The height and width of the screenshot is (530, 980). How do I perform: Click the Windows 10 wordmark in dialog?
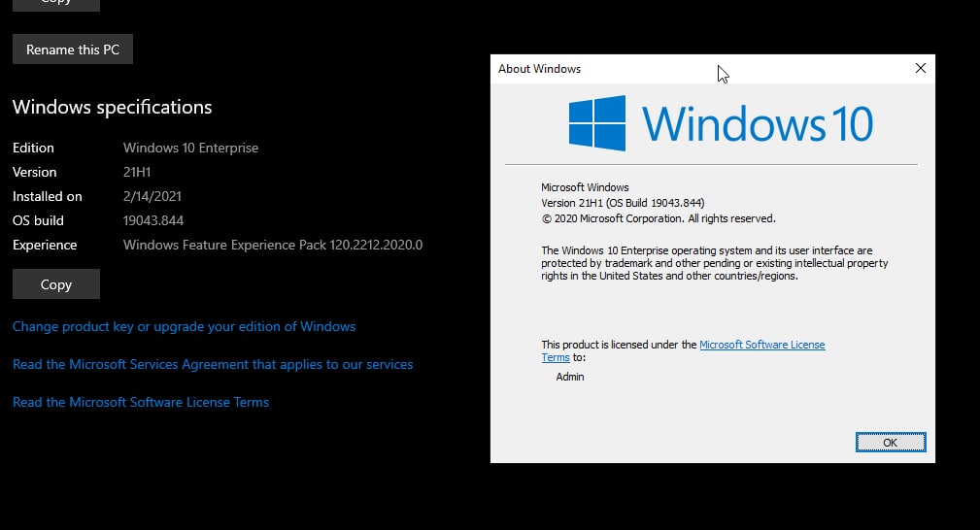(757, 123)
